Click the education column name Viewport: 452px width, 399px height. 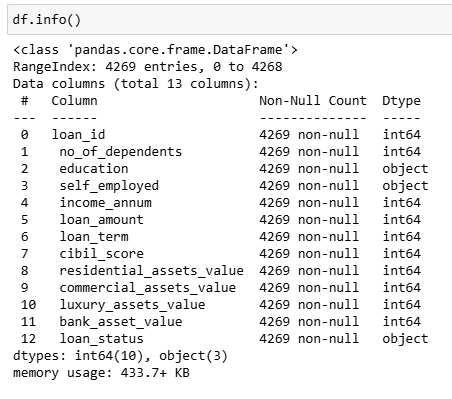click(x=94, y=169)
